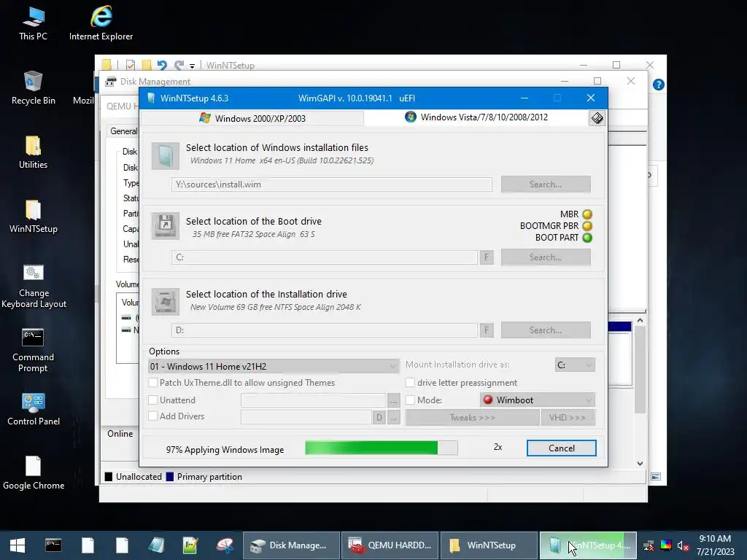Open the Windows 11 Home edition dropdown

click(x=274, y=366)
